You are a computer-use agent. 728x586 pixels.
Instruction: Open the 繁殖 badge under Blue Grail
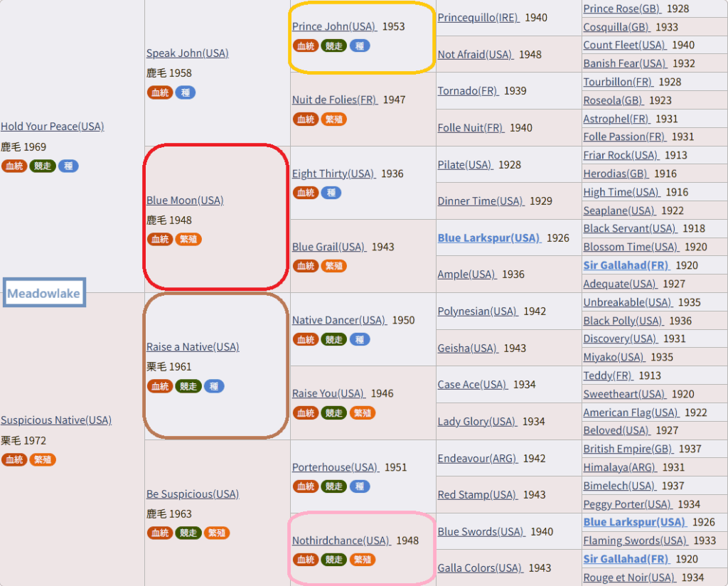pos(334,266)
